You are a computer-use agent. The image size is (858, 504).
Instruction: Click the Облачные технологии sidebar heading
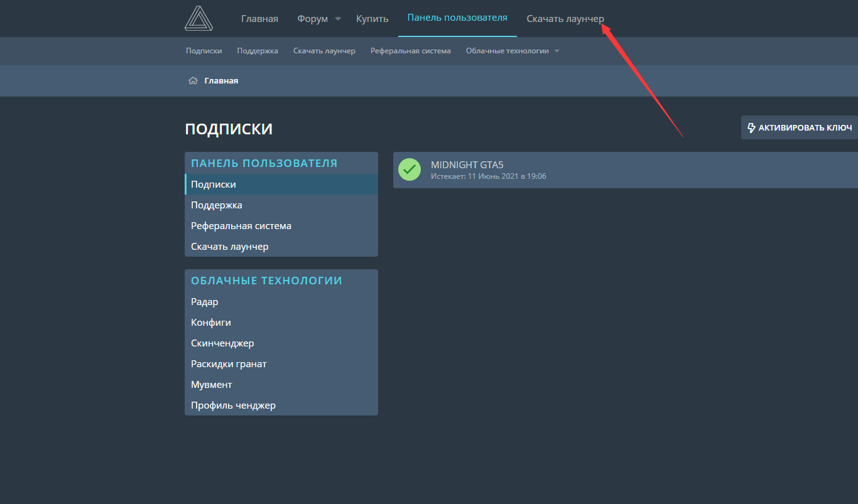(266, 281)
